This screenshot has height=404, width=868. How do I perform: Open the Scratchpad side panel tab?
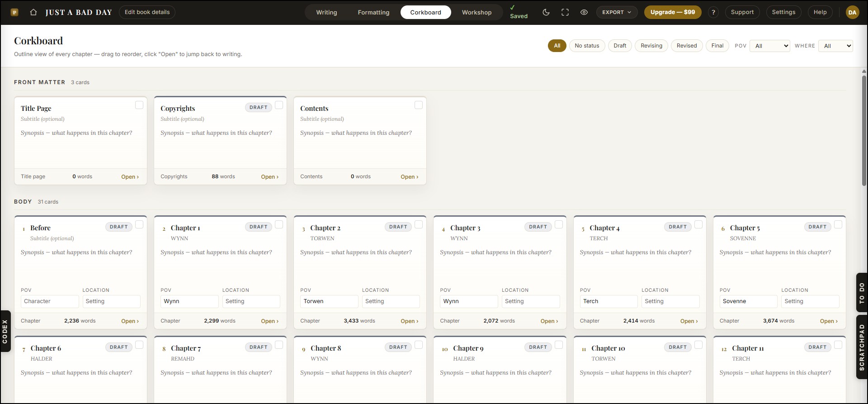click(x=862, y=347)
